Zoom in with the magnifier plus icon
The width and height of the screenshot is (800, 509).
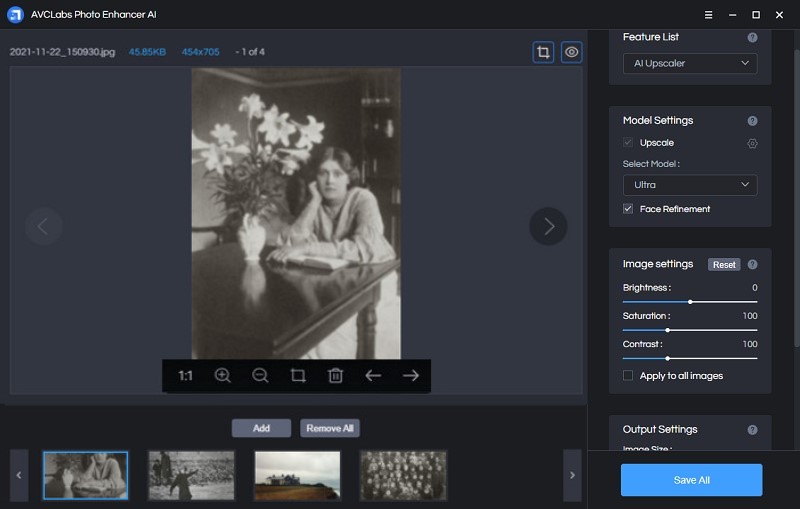[222, 376]
